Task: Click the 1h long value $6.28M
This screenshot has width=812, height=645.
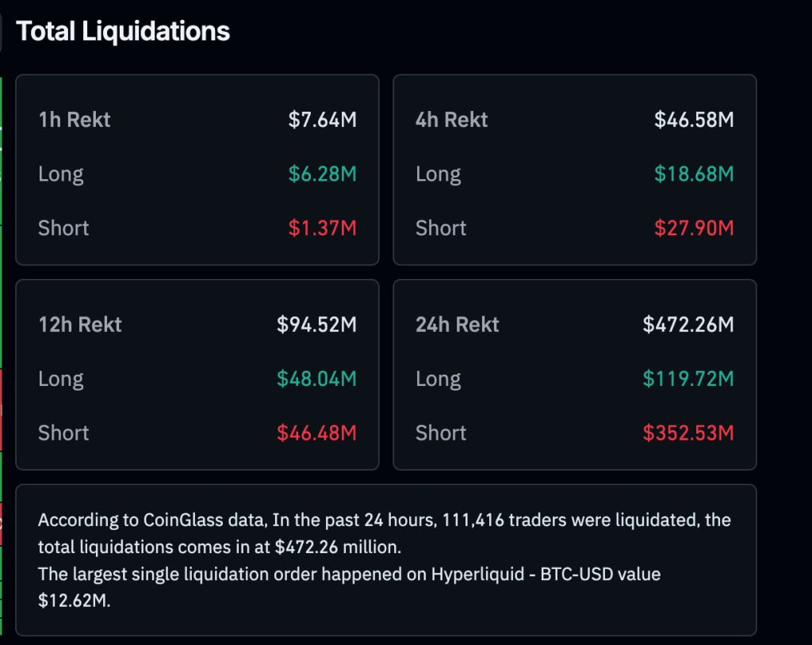Action: click(322, 174)
